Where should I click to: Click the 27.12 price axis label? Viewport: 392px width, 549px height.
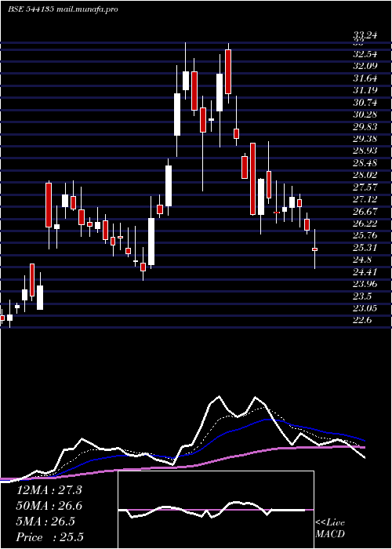[365, 199]
